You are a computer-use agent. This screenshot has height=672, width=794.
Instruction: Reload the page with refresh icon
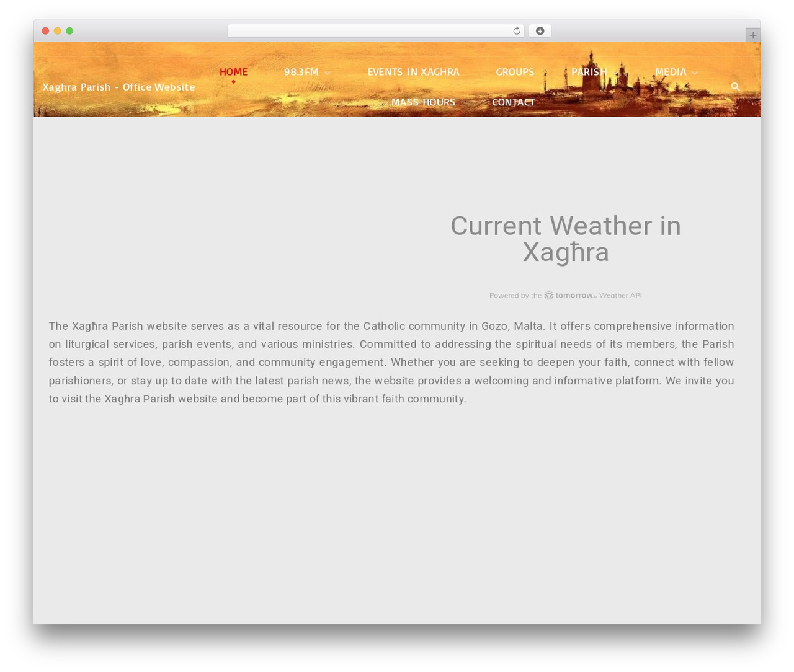[x=517, y=31]
